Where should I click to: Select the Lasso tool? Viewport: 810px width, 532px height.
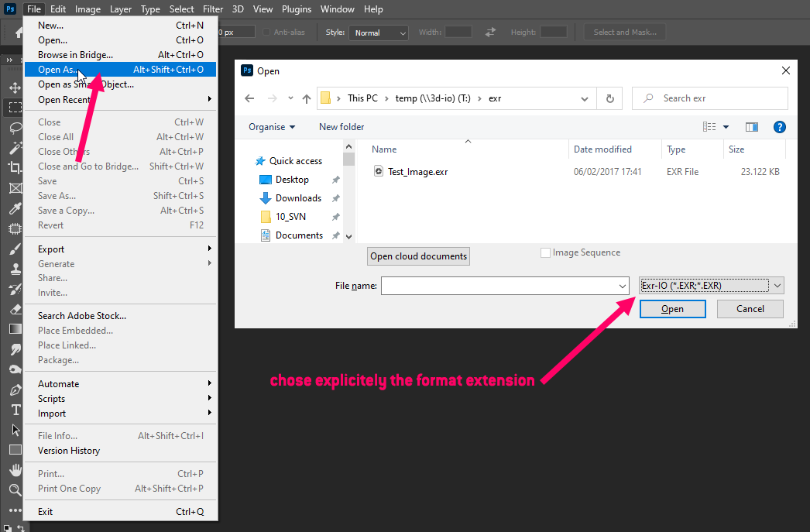coord(15,128)
